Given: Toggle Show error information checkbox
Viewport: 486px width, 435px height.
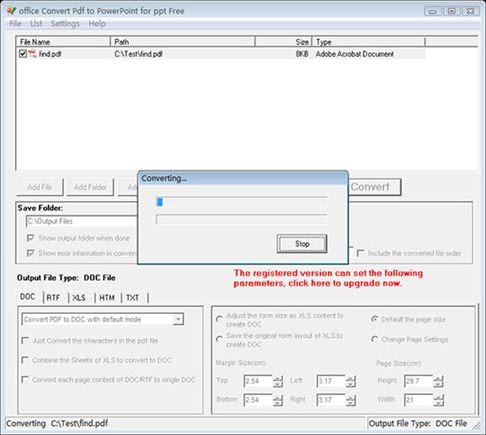Looking at the screenshot, I should (x=30, y=253).
